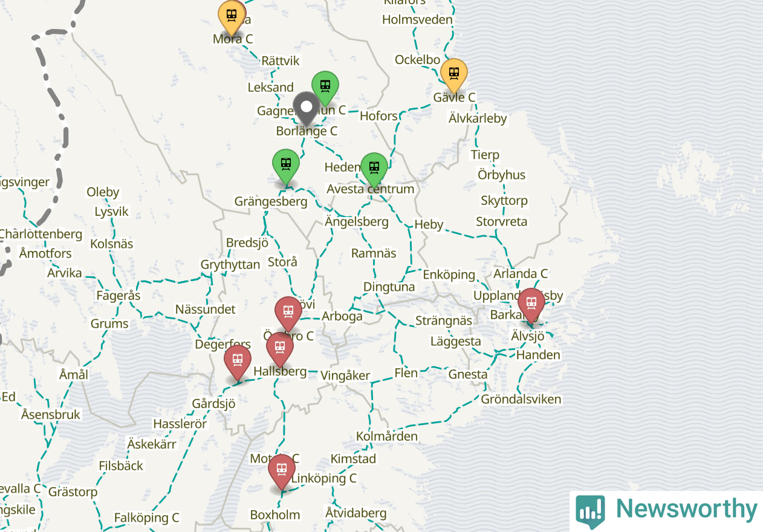Click the Tierp station label
The image size is (763, 532).
(x=485, y=155)
